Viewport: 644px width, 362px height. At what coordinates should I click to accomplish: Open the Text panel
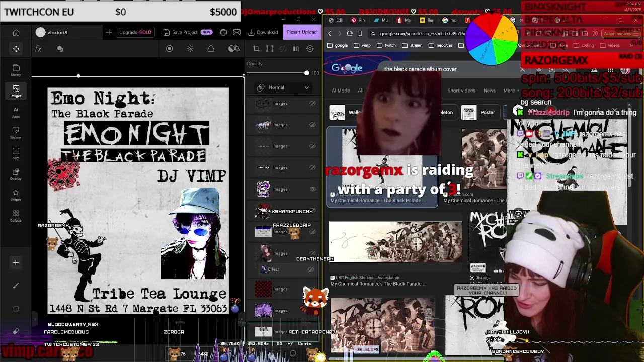coord(16,153)
